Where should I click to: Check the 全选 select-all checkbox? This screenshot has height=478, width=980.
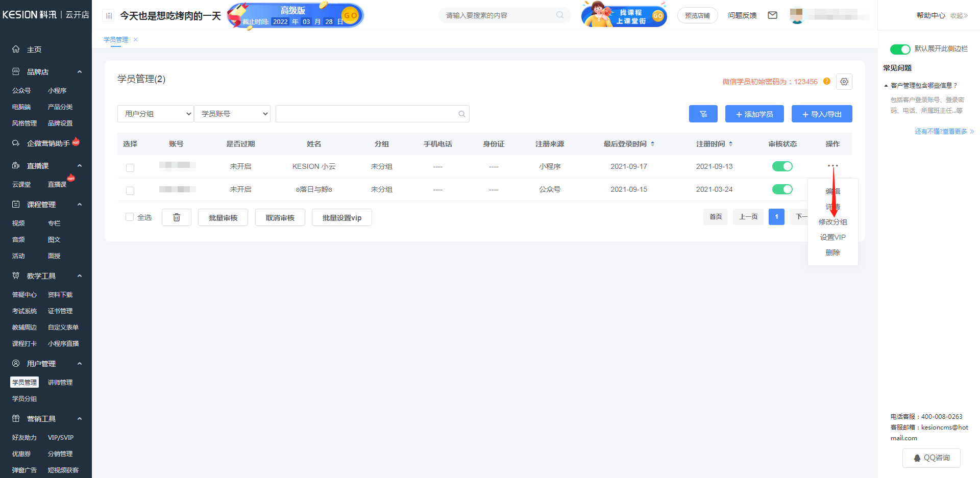[130, 217]
